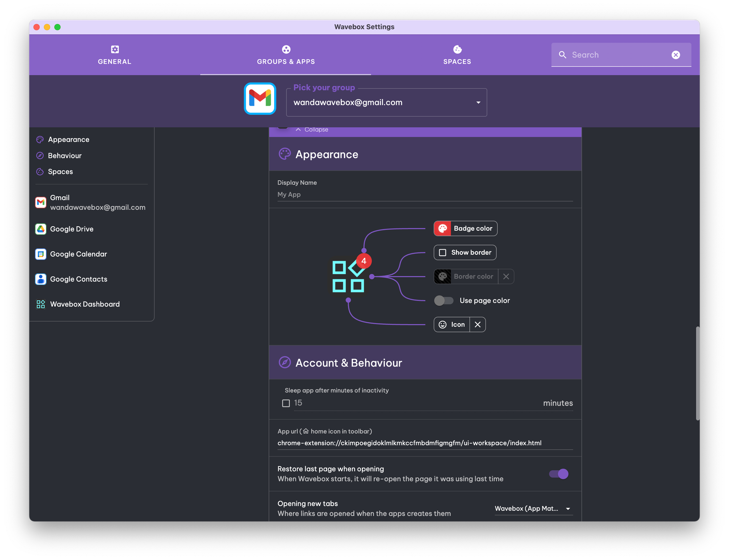
Task: Click the Gmail app icon in sidebar
Action: pos(41,203)
